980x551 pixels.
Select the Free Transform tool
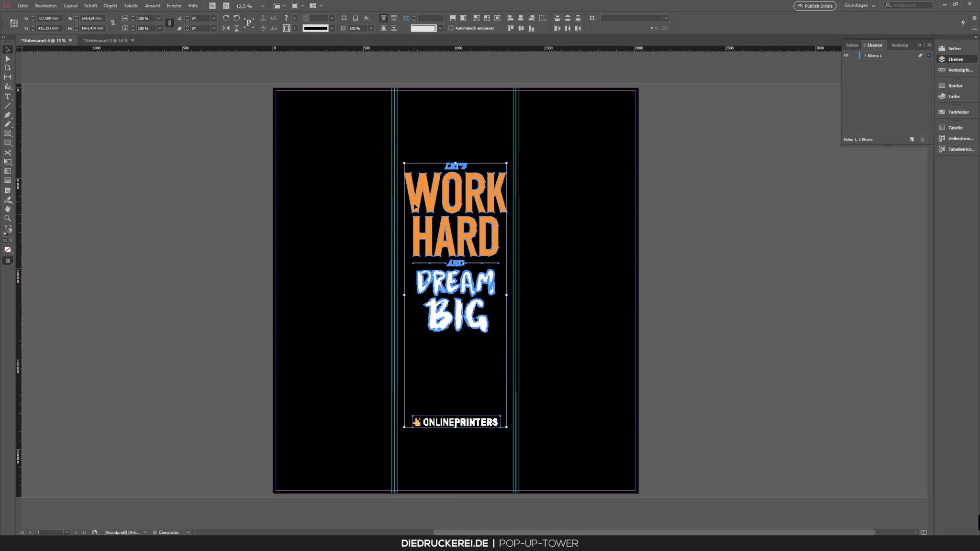click(x=8, y=162)
